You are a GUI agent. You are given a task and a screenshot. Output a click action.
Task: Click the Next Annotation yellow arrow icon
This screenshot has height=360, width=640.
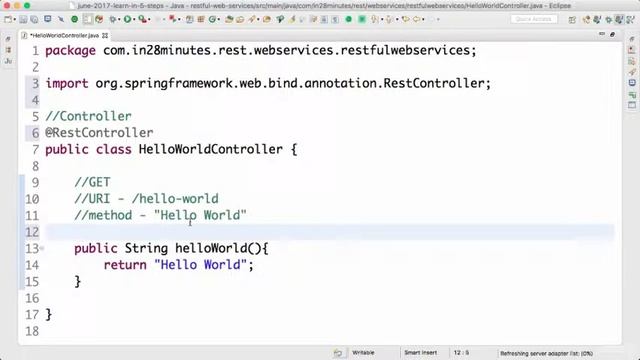[x=374, y=19]
